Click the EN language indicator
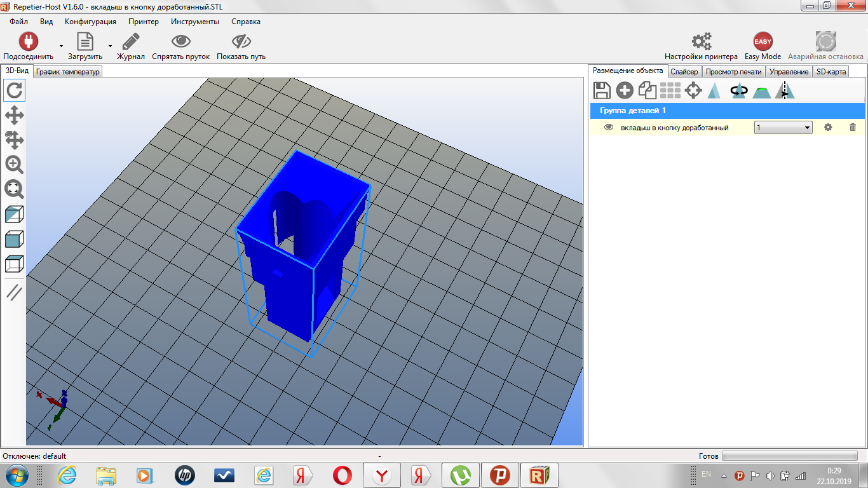This screenshot has width=868, height=488. (x=707, y=474)
